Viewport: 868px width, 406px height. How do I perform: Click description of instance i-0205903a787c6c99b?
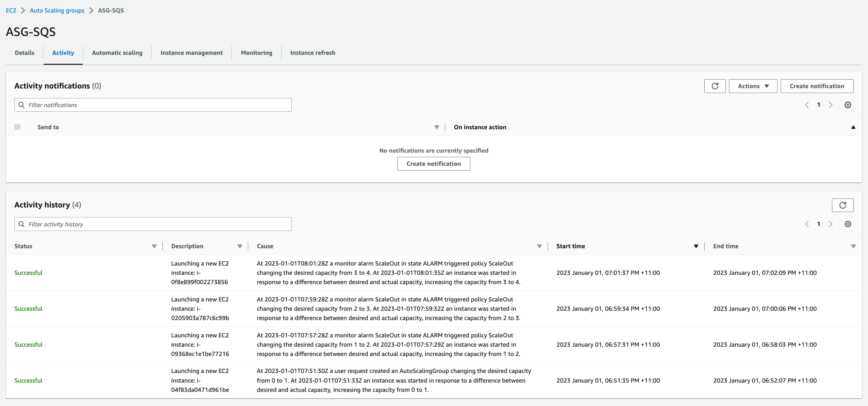pyautogui.click(x=200, y=309)
